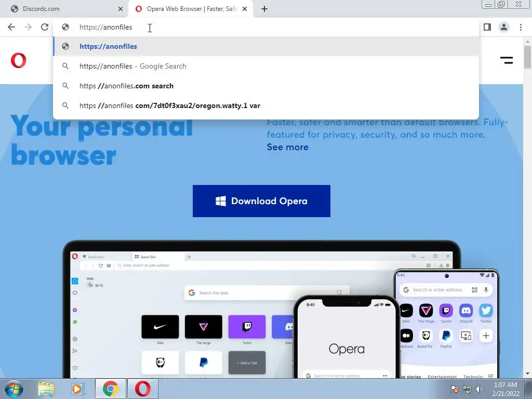Click the PayPal speed dial tile
The height and width of the screenshot is (399, 532).
coord(204,363)
